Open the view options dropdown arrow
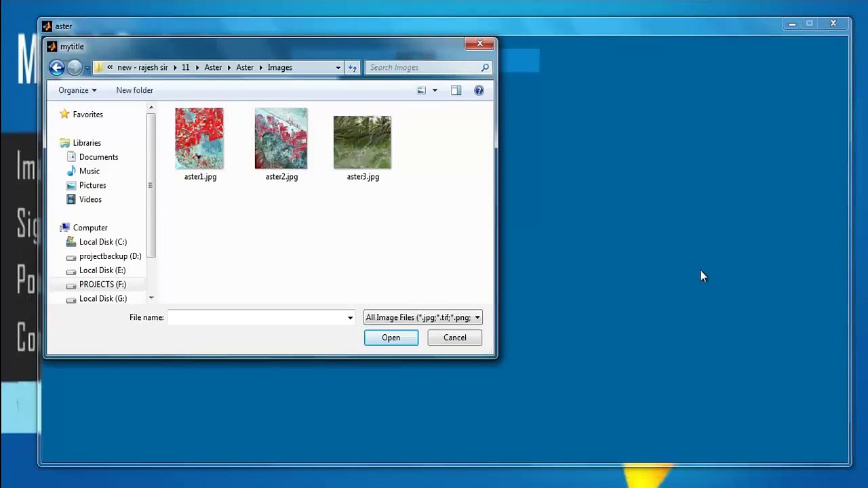 [x=435, y=90]
